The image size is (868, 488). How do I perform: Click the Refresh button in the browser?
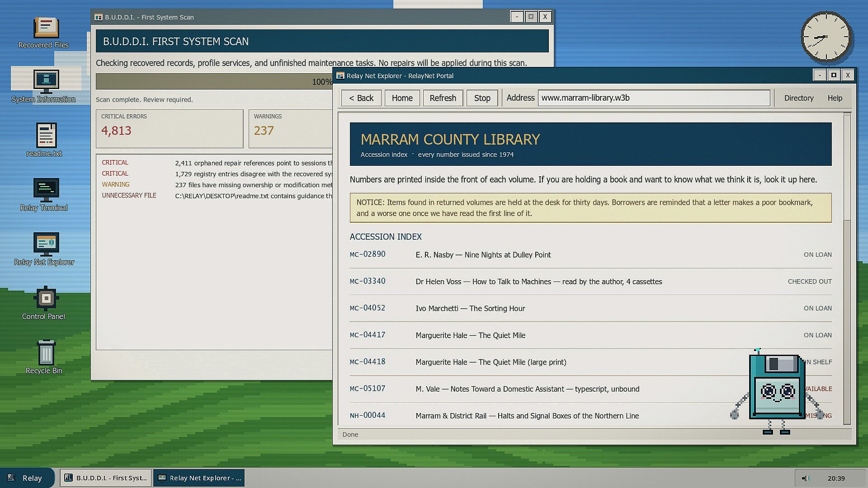click(443, 98)
